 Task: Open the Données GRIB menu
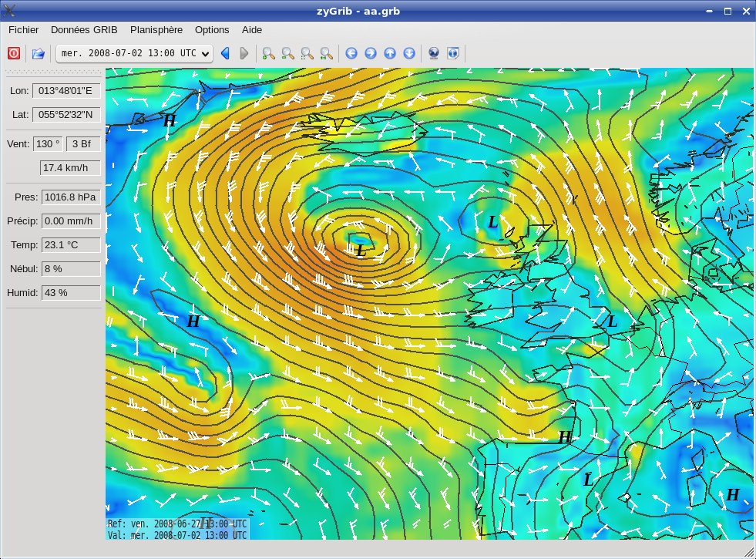(x=84, y=29)
